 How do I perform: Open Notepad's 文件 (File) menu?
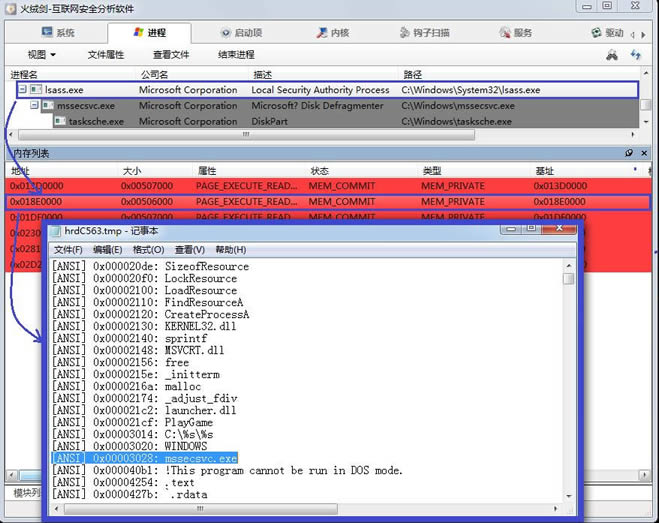tap(68, 250)
